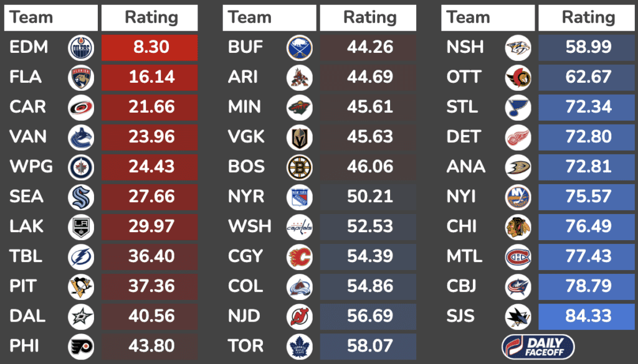Screen dimensions: 638x364
Task: Select the red 8.30 rating cell
Action: pyautogui.click(x=150, y=48)
